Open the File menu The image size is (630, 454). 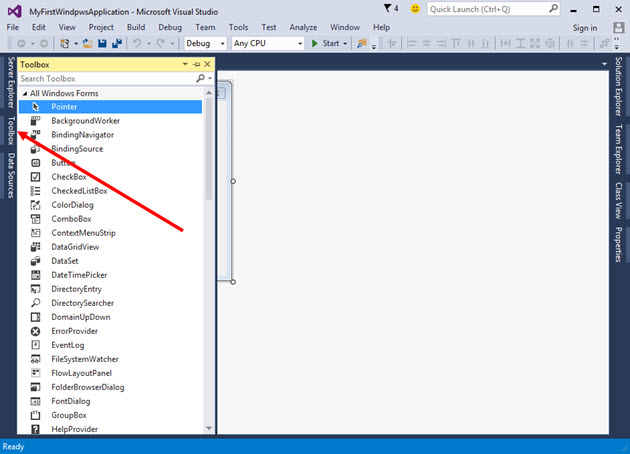click(x=13, y=27)
